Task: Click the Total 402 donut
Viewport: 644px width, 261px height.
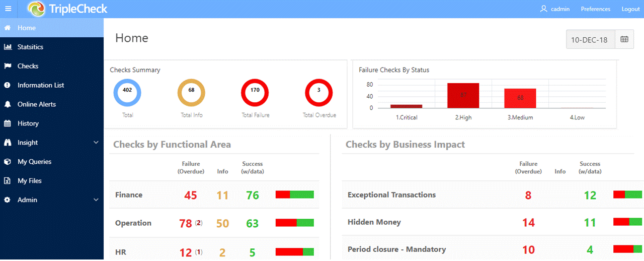Action: click(x=127, y=93)
